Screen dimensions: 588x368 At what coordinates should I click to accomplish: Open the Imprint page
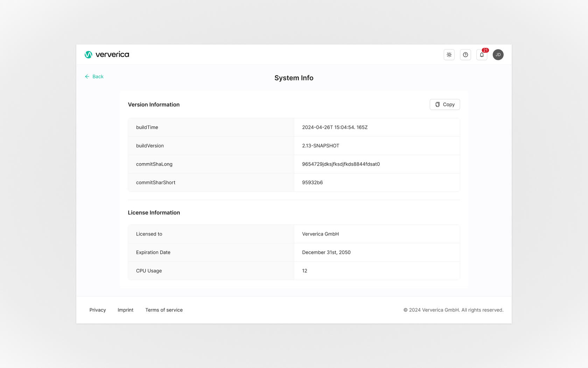125,310
